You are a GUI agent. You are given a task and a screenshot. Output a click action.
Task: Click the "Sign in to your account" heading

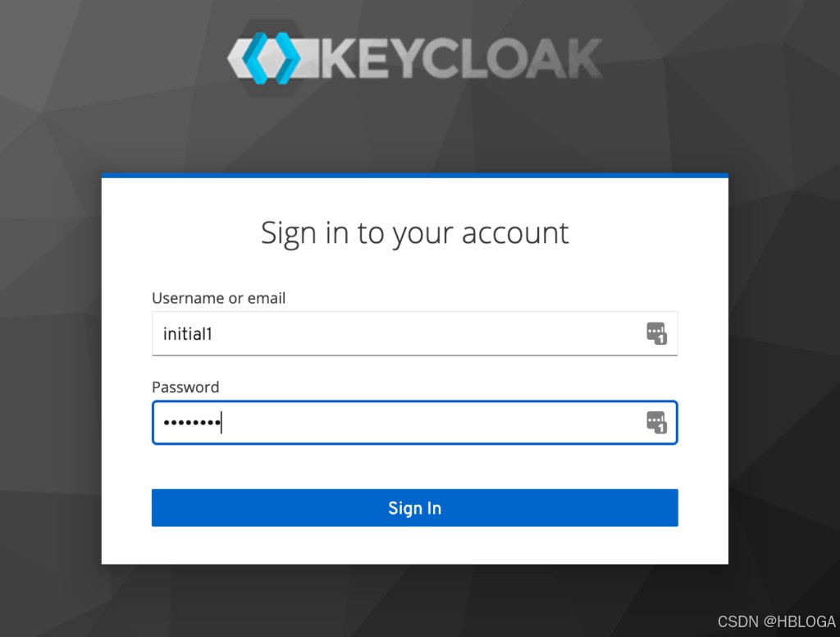(414, 232)
